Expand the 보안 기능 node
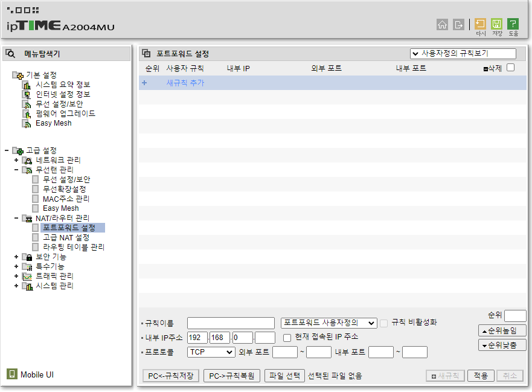Screen dimensions: 532x392 16,257
